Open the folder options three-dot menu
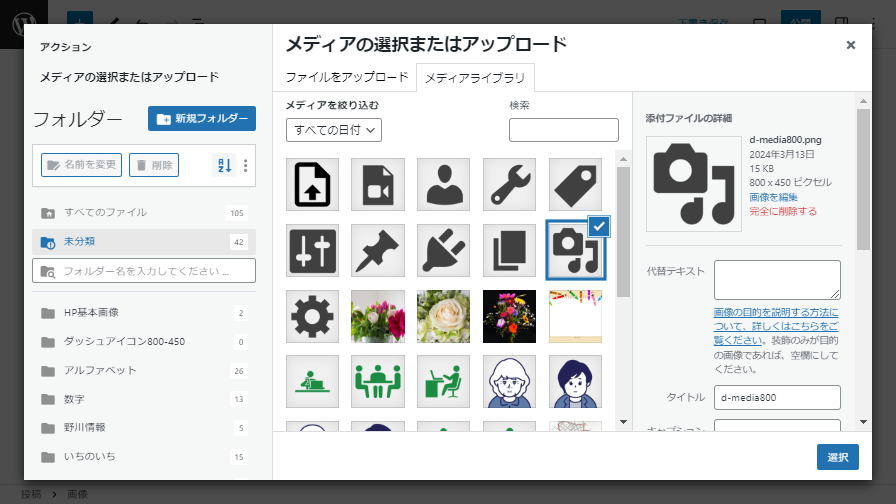Image resolution: width=896 pixels, height=504 pixels. click(246, 165)
